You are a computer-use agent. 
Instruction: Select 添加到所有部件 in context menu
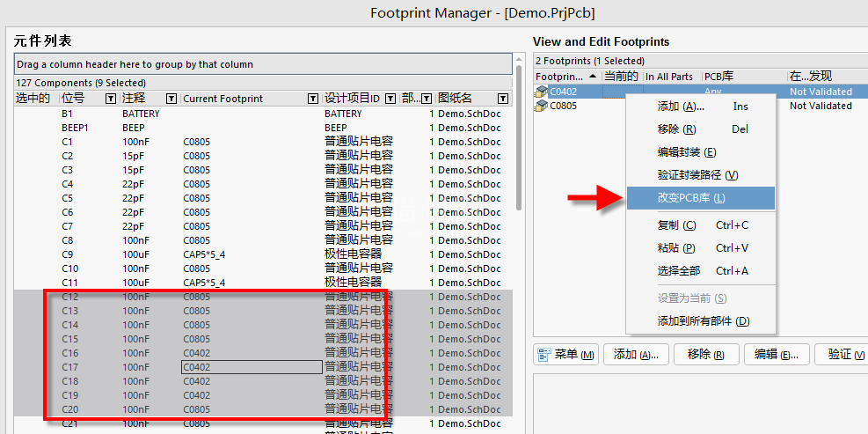703,321
